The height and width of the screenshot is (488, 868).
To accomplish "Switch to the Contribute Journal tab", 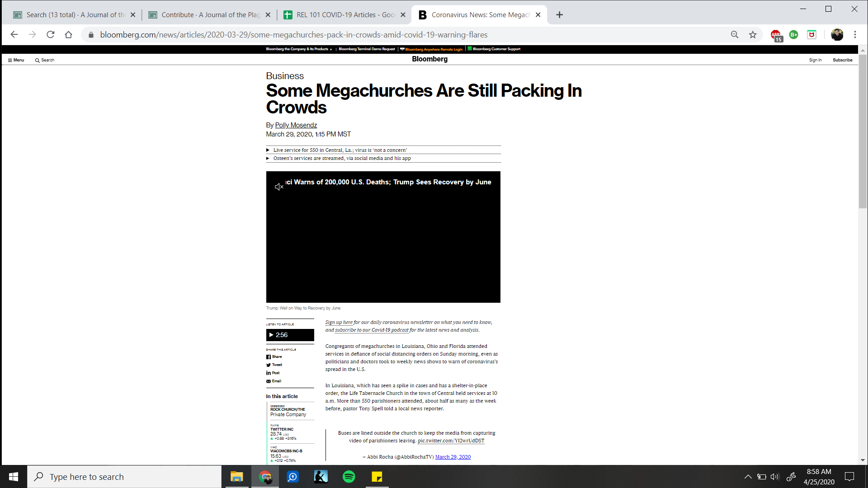I will click(209, 15).
